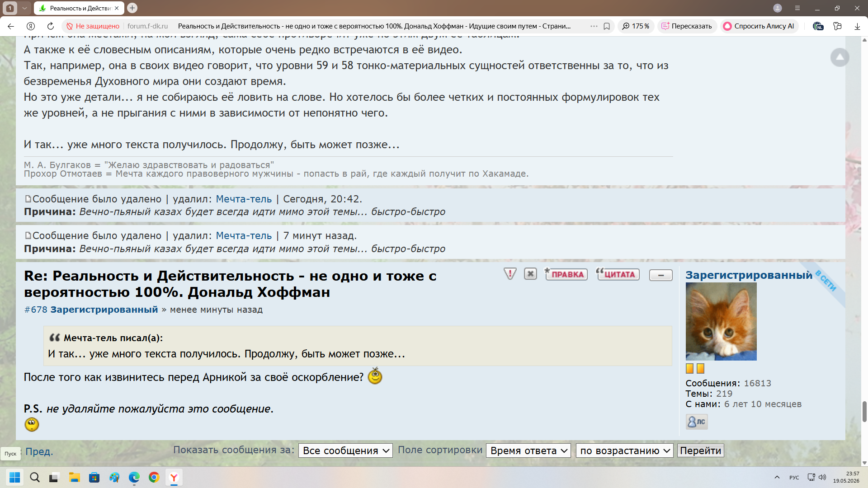The image size is (868, 488).
Task: Click the quote header Мечта-тель писал(а):
Action: (x=113, y=338)
